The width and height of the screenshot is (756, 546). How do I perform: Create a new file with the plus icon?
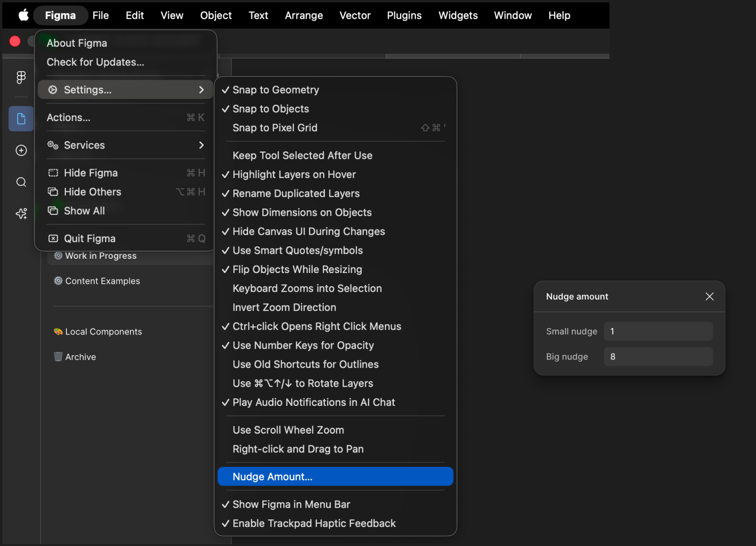pyautogui.click(x=21, y=150)
